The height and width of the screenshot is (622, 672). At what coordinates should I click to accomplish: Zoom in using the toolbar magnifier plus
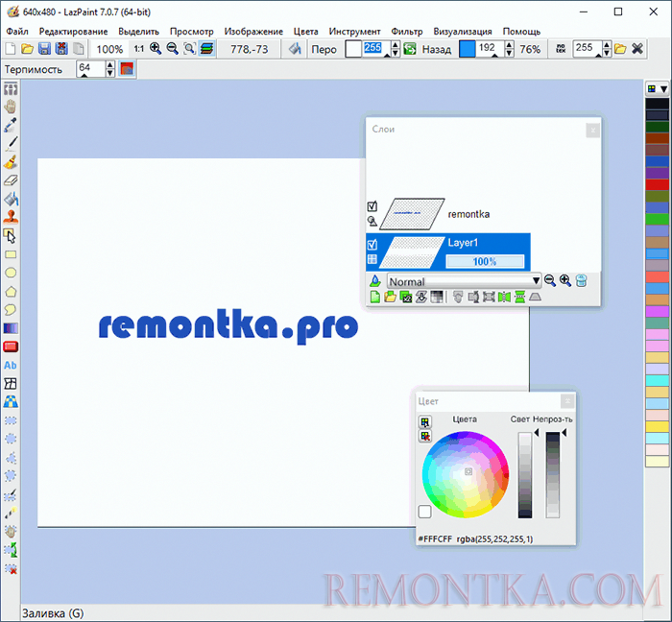point(156,49)
